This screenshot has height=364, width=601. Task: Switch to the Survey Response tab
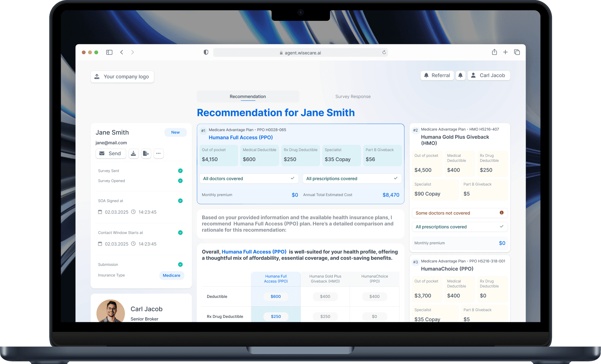[x=353, y=97]
